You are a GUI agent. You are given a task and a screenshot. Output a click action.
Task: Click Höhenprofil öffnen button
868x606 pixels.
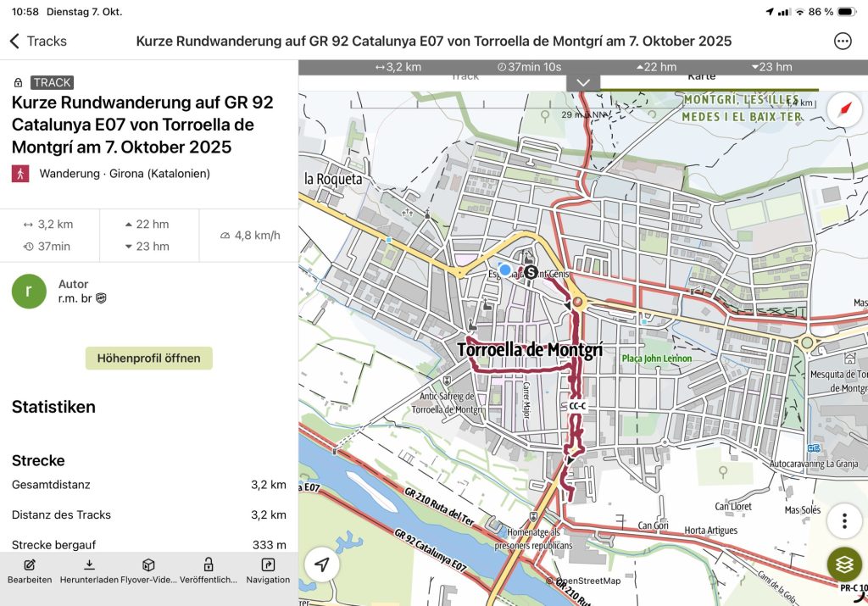(148, 358)
